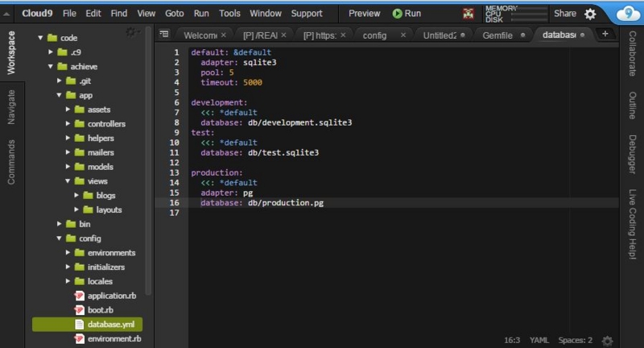This screenshot has width=644, height=348.
Task: Collapse the top menu bar arrow
Action: tap(6, 14)
